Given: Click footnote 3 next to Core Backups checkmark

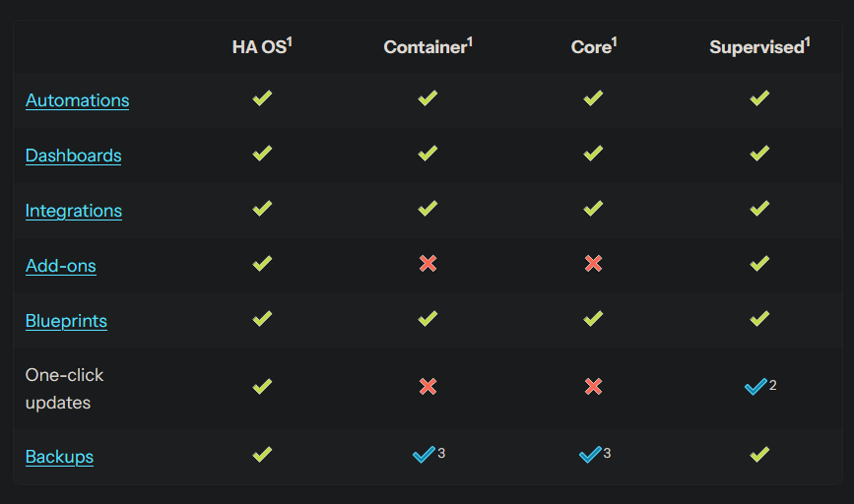Looking at the screenshot, I should [x=607, y=453].
